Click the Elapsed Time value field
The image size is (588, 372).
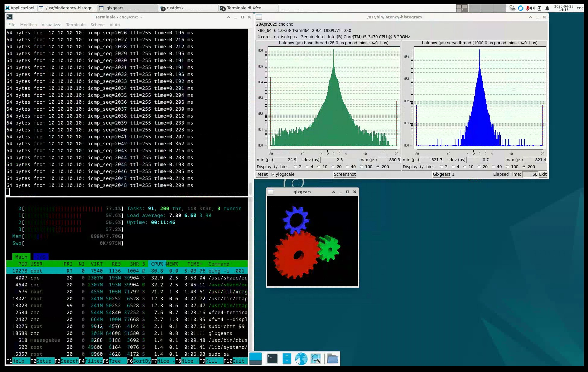pos(530,174)
